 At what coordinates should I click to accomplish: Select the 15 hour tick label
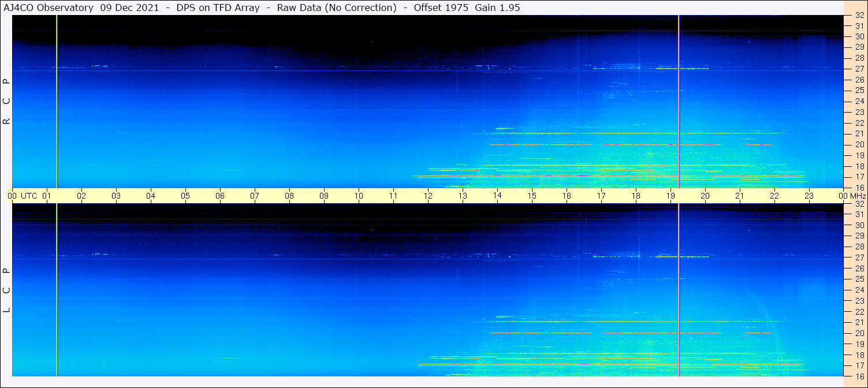[532, 196]
